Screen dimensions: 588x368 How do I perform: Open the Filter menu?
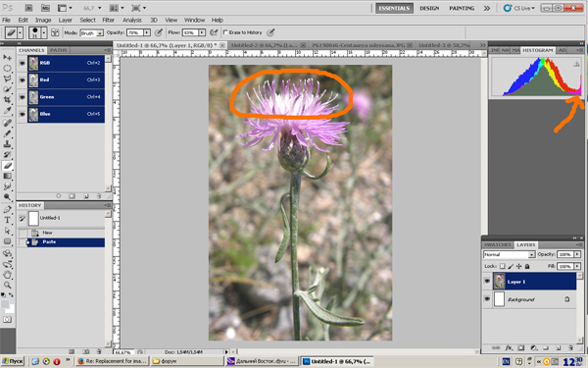point(109,20)
